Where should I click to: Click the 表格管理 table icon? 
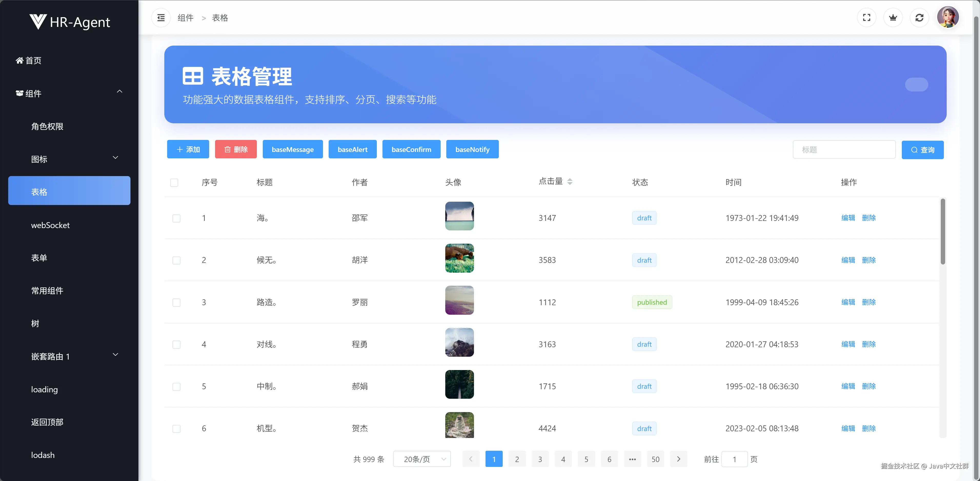193,76
